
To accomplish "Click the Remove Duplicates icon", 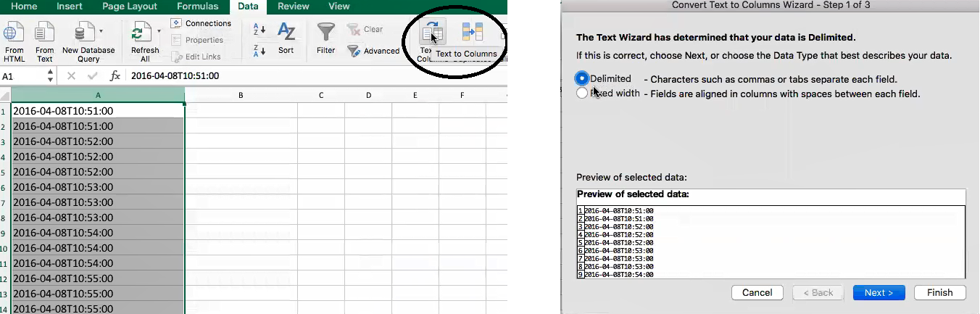I will (473, 33).
